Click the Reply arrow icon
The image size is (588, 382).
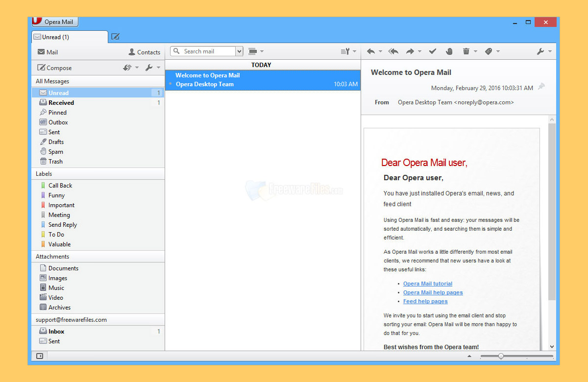point(371,51)
